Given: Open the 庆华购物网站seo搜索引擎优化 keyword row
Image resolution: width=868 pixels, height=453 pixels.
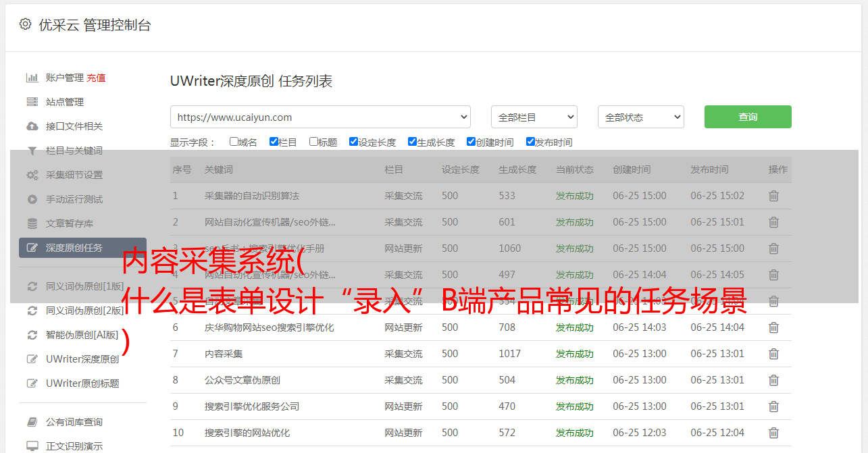Looking at the screenshot, I should click(x=269, y=327).
